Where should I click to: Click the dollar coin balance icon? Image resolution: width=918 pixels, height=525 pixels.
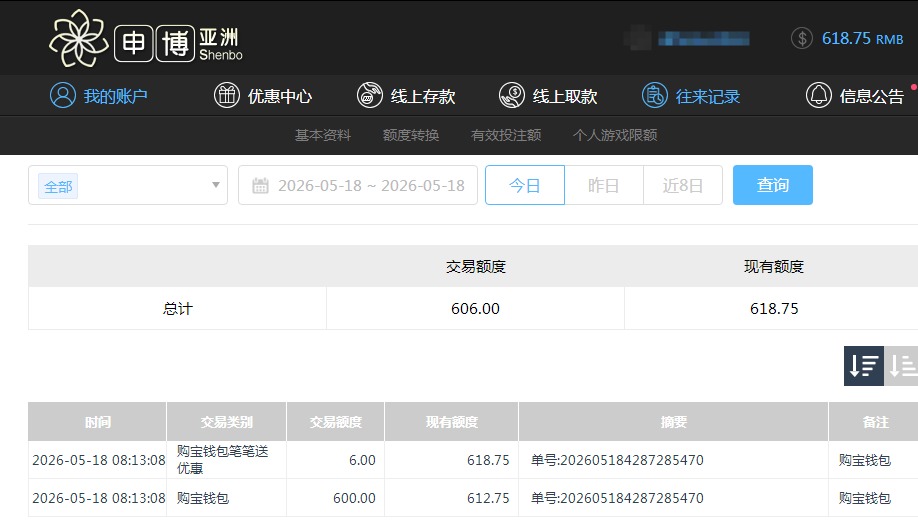[801, 39]
